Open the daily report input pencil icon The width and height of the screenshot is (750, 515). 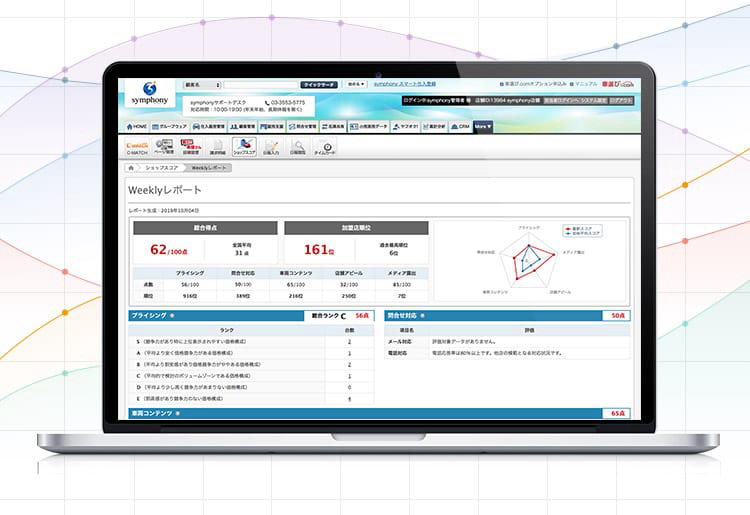(271, 147)
